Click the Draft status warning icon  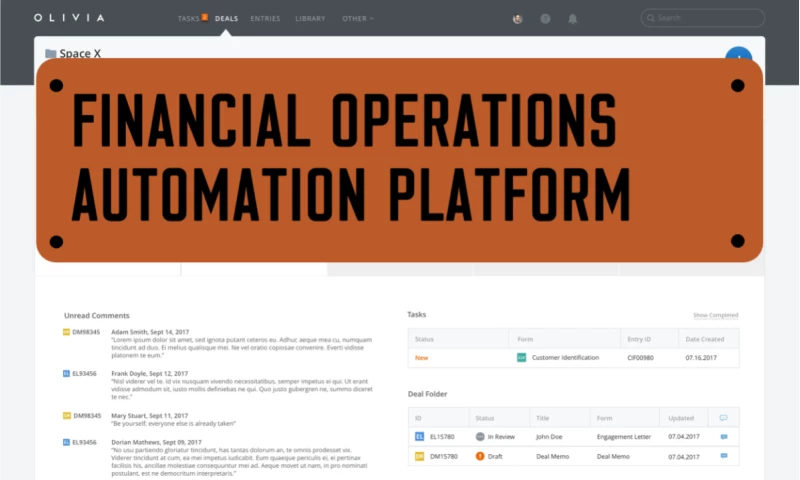click(480, 456)
